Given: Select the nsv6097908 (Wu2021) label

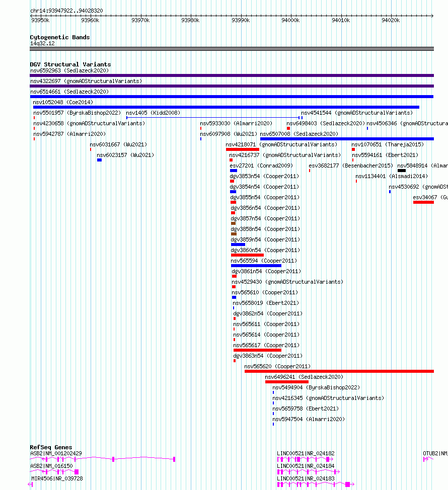Looking at the screenshot, I should pyautogui.click(x=229, y=134).
